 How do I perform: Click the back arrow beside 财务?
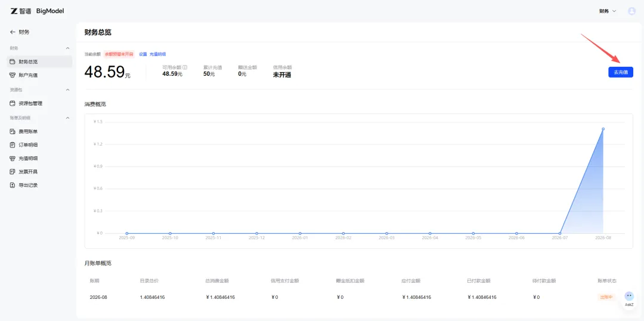[x=13, y=32]
